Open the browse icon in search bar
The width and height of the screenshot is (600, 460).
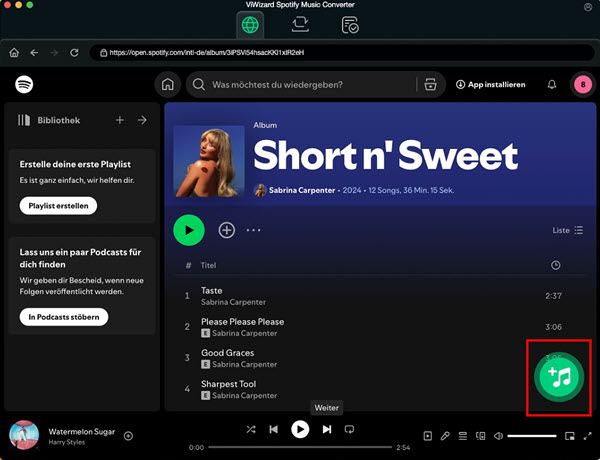pos(430,84)
